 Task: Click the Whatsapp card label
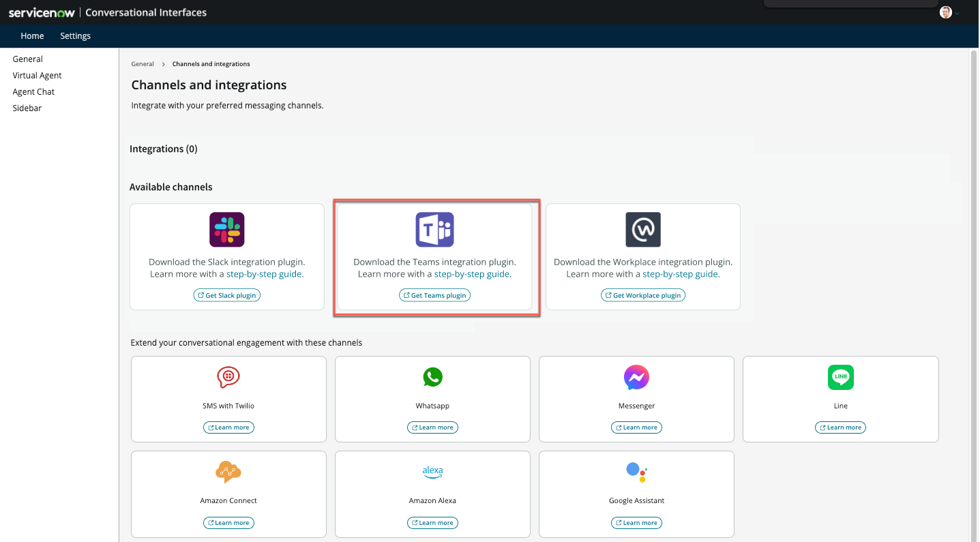[432, 406]
